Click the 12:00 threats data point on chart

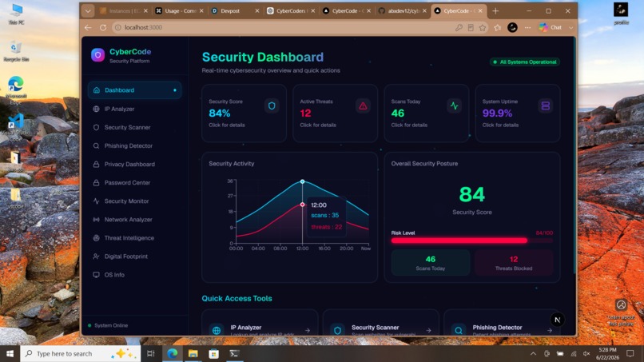[x=302, y=205]
